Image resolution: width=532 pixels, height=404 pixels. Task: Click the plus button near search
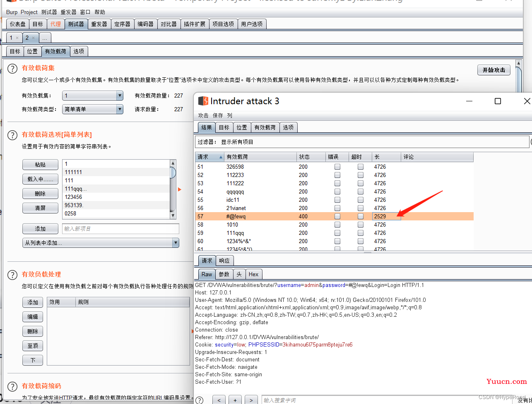[x=235, y=400]
